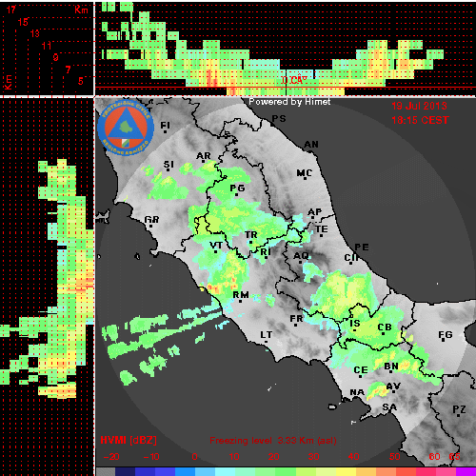This screenshot has height=476, width=476.
Task: Click the VT city label on map
Action: tap(216, 246)
